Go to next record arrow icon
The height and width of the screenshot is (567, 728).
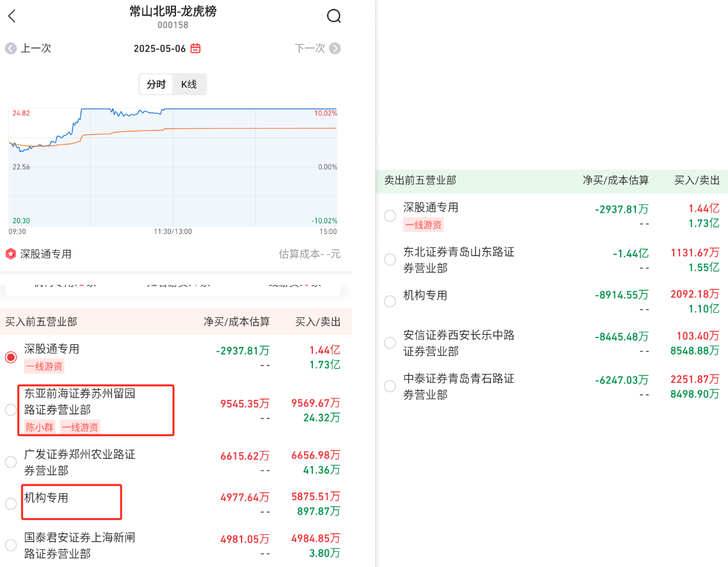click(x=335, y=49)
